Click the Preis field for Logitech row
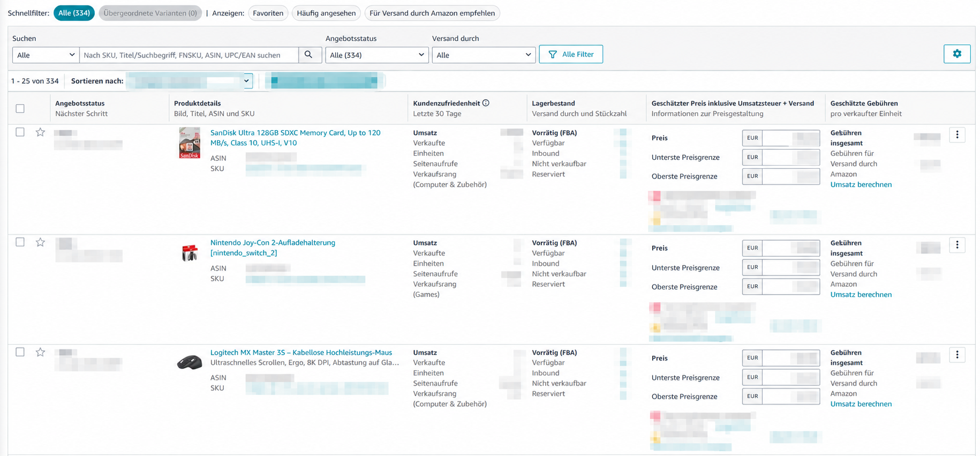The width and height of the screenshot is (980, 456). (x=791, y=358)
